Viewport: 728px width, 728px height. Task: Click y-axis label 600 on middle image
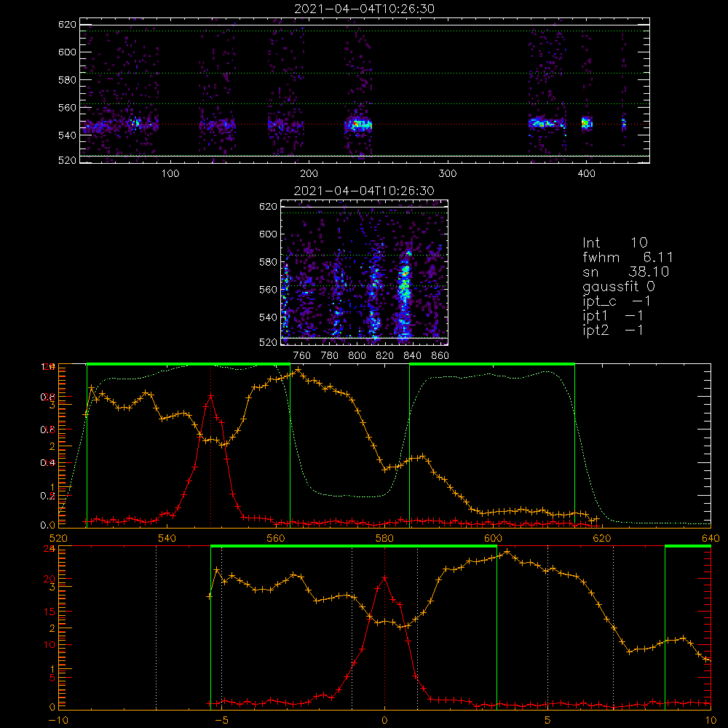pos(268,234)
